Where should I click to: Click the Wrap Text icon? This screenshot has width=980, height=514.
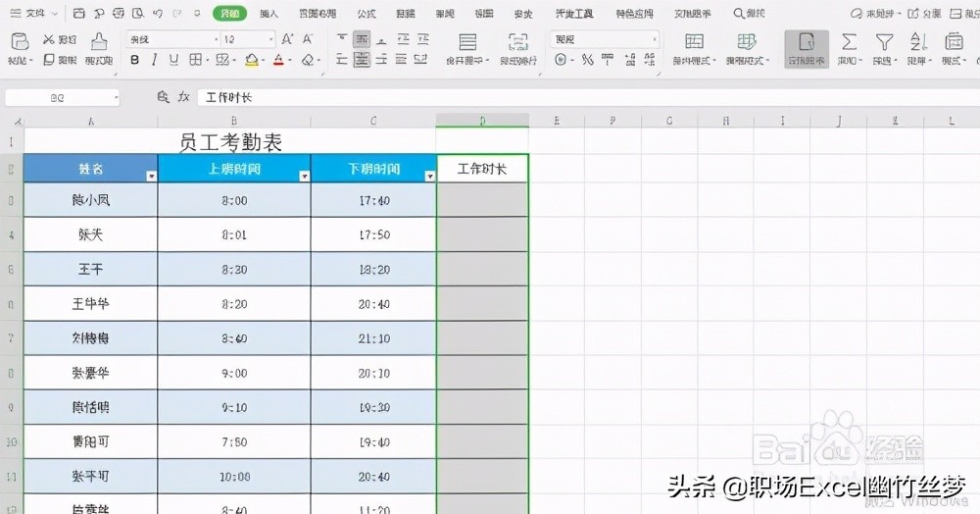pyautogui.click(x=518, y=42)
